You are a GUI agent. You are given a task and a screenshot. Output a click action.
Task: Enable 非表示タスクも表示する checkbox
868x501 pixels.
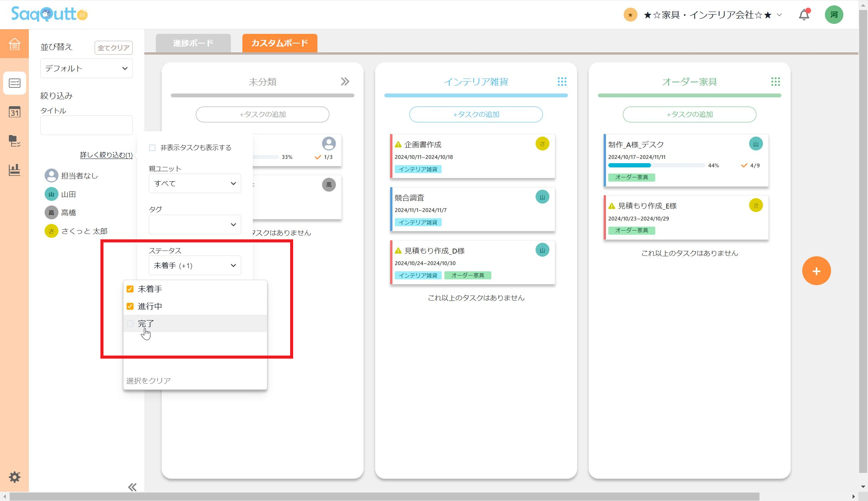[x=152, y=147]
